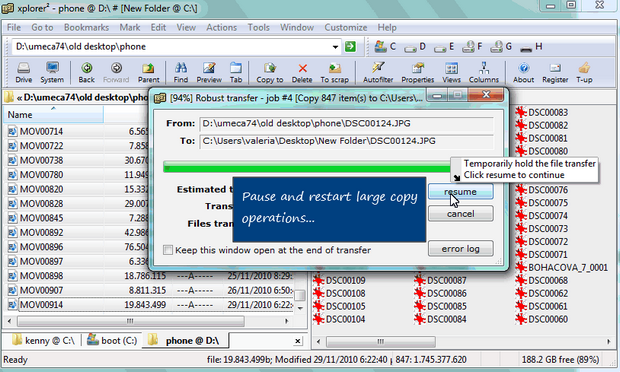The width and height of the screenshot is (620, 372).
Task: Click the left pane horizontal scrollbar
Action: [x=130, y=321]
